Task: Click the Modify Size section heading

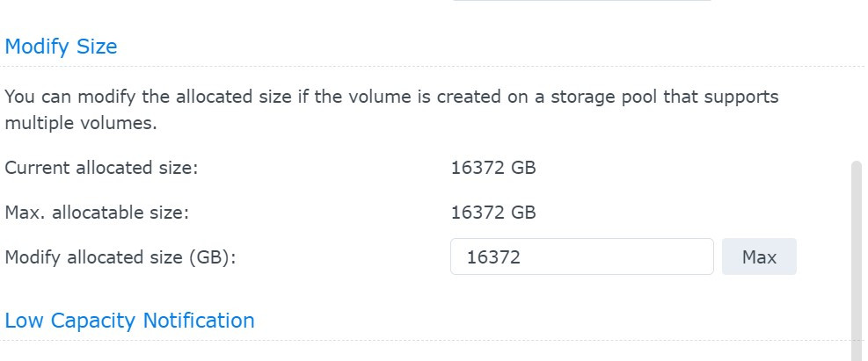Action: [x=61, y=46]
